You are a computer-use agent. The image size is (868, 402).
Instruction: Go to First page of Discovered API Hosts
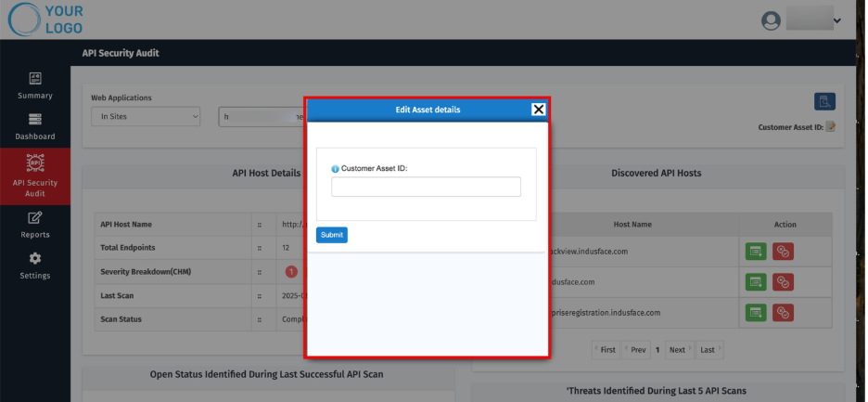(x=606, y=350)
